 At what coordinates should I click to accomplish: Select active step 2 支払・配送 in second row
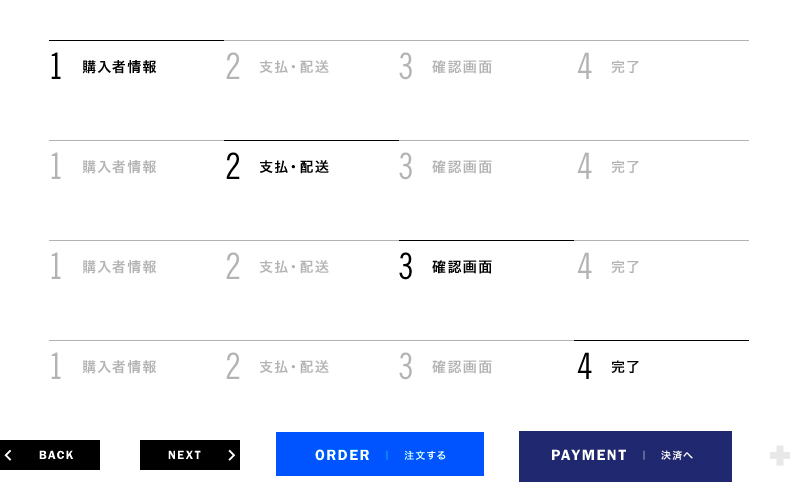click(x=278, y=167)
